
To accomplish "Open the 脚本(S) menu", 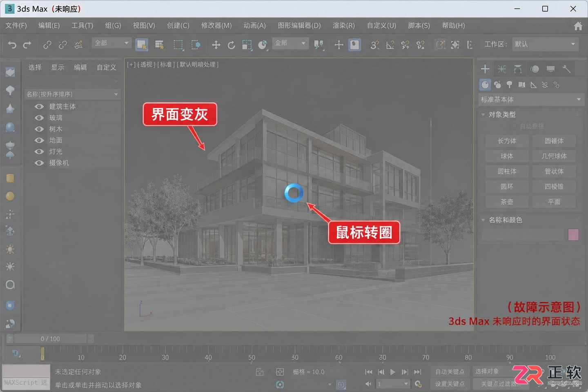I will pyautogui.click(x=419, y=26).
